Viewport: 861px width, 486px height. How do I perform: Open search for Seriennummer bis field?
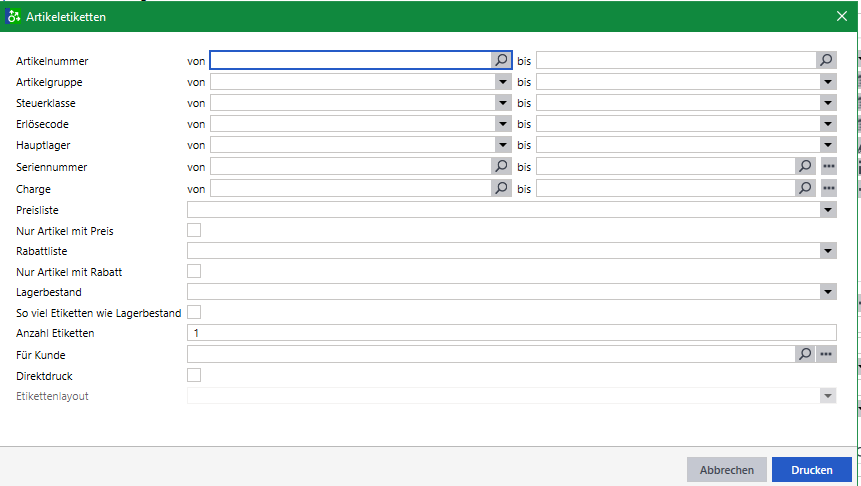(x=805, y=166)
